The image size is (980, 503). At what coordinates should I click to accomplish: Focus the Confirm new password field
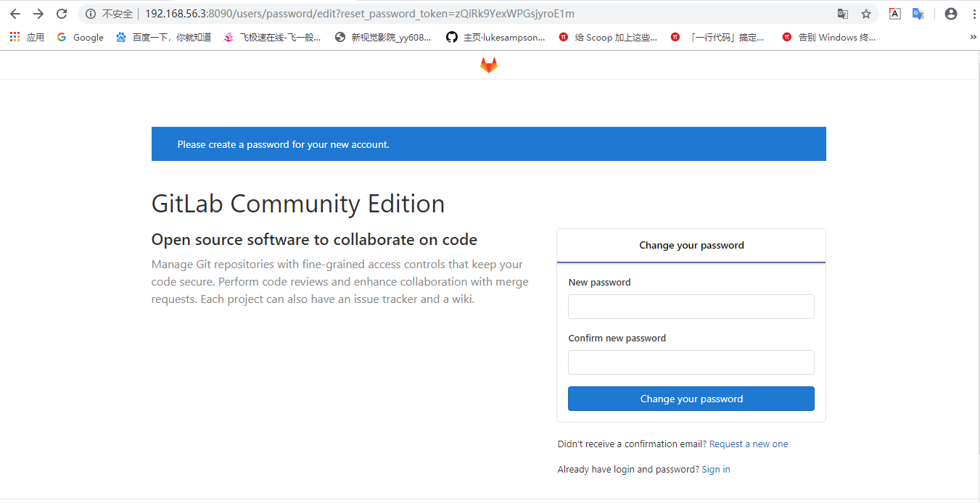[691, 362]
